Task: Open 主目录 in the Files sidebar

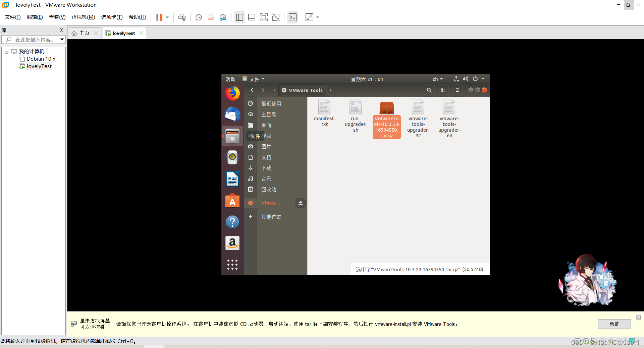Action: (x=275, y=115)
